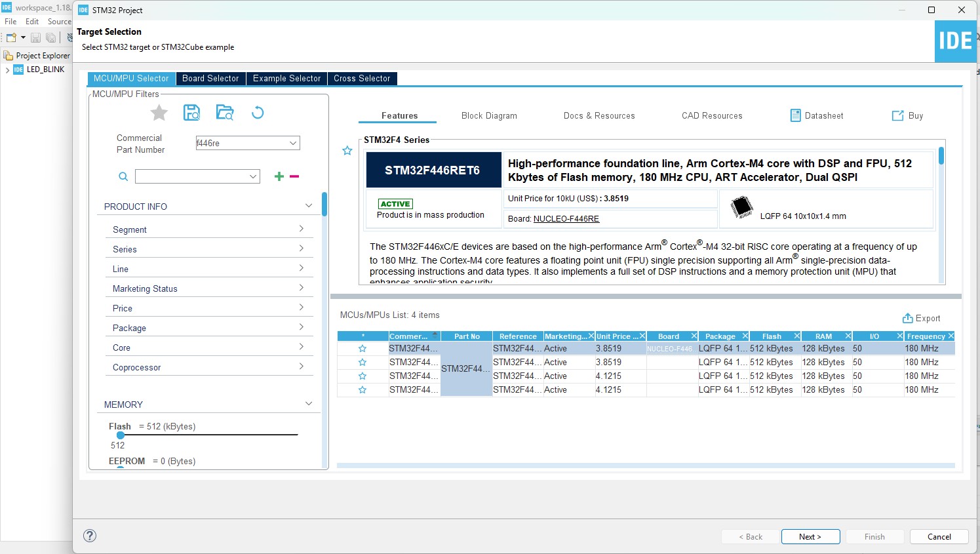Click the save search filter icon
Screen dimensions: 980x554
[x=191, y=113]
